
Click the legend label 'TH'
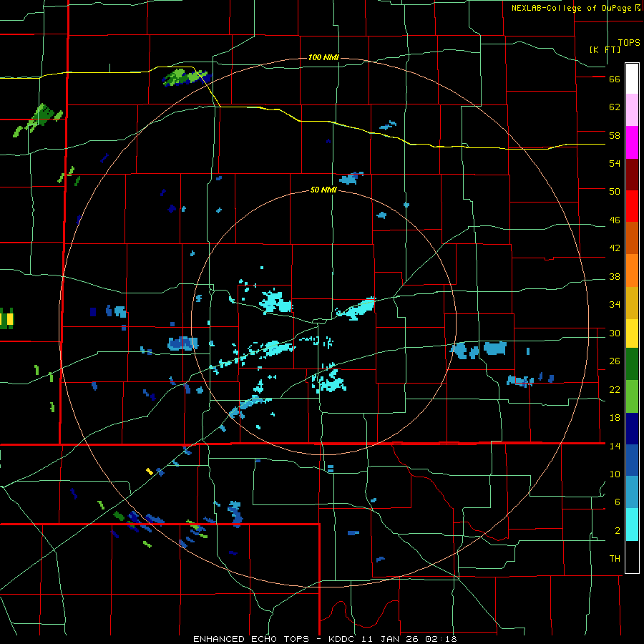pyautogui.click(x=615, y=559)
